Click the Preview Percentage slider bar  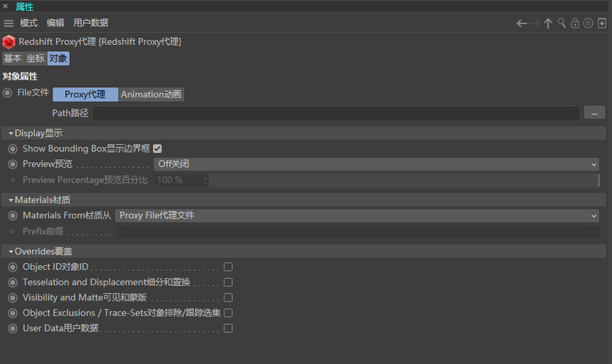(x=404, y=180)
